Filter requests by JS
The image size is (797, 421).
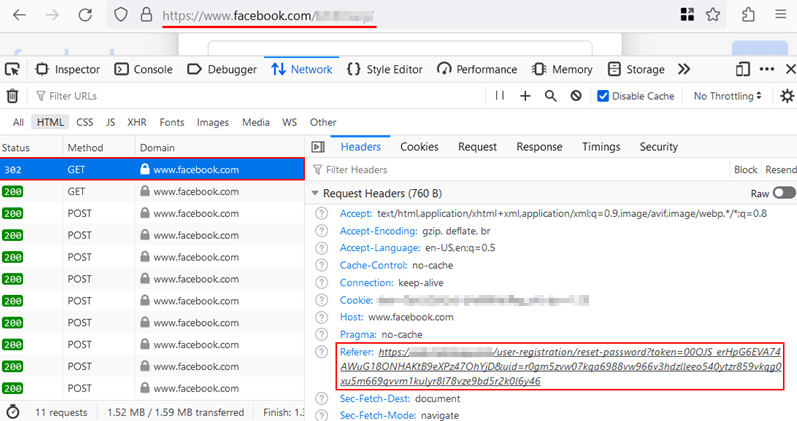pos(110,122)
